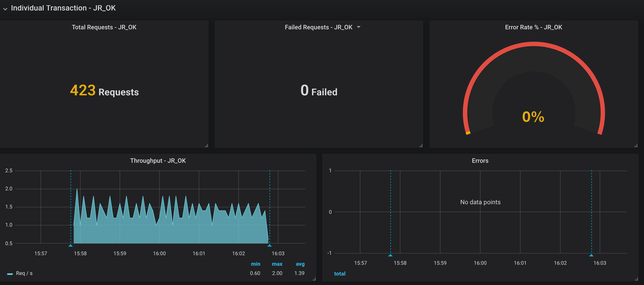Screen dimensions: 644x285
Task: Click the Throughput end annotation marker near 16:03
Action: (270, 245)
